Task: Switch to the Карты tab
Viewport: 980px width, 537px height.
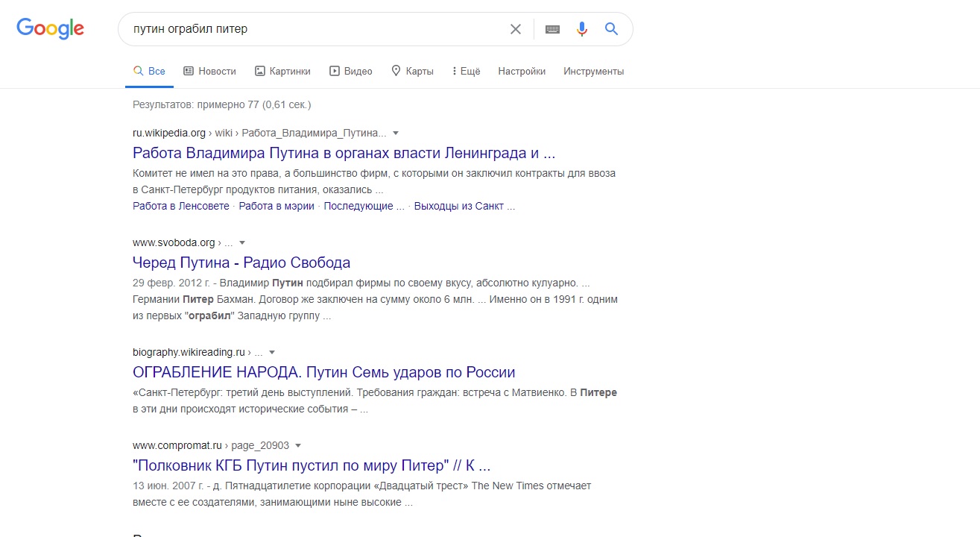Action: (x=412, y=72)
